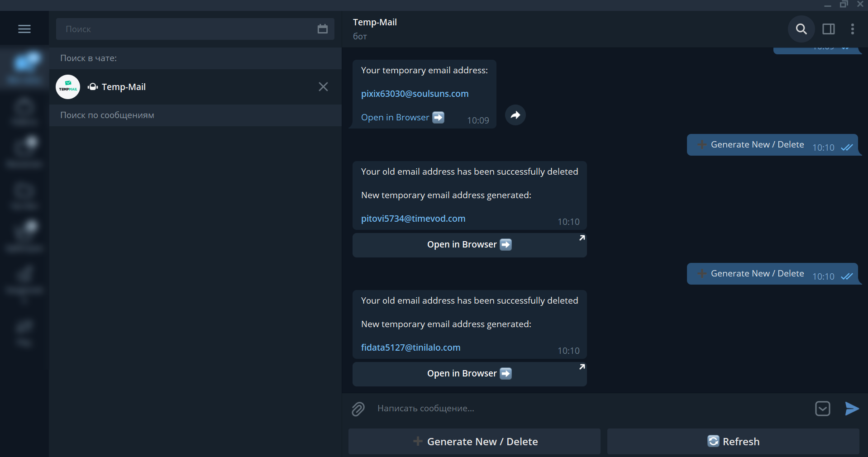Screen dimensions: 868x457
Task: Send message with the arrow icon
Action: pyautogui.click(x=852, y=409)
